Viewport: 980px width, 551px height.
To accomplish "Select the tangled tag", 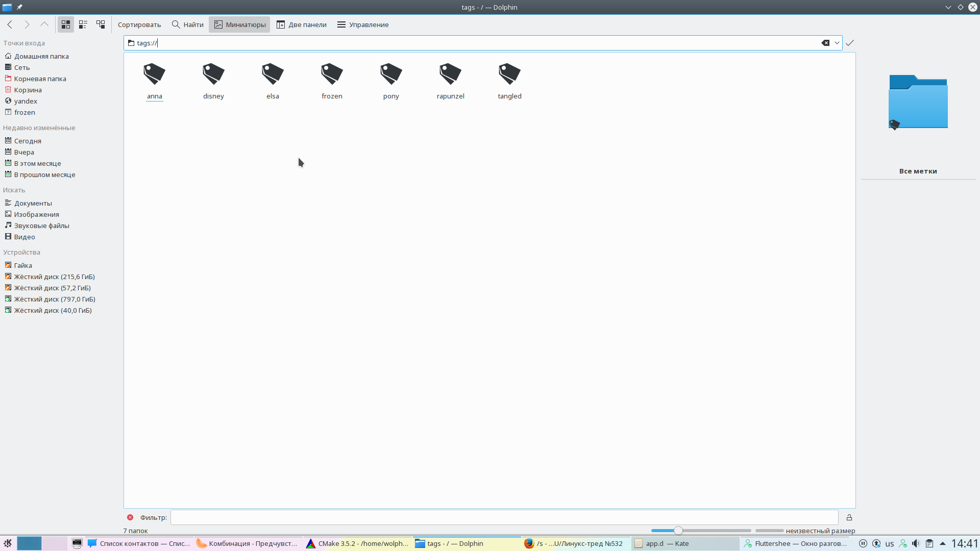I will point(509,82).
